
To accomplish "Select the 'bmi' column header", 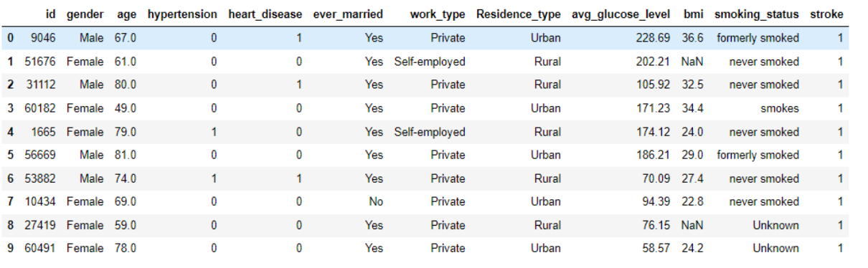I will point(694,14).
